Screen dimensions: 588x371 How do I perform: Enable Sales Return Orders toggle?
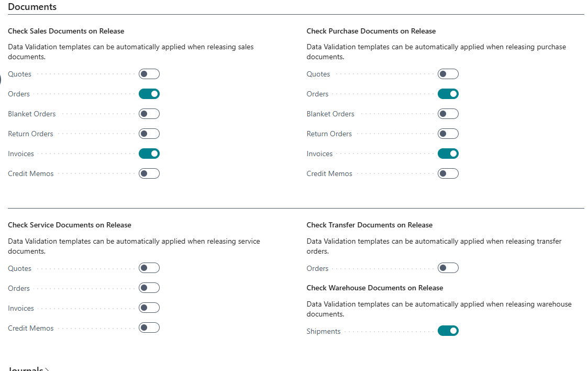coord(149,134)
